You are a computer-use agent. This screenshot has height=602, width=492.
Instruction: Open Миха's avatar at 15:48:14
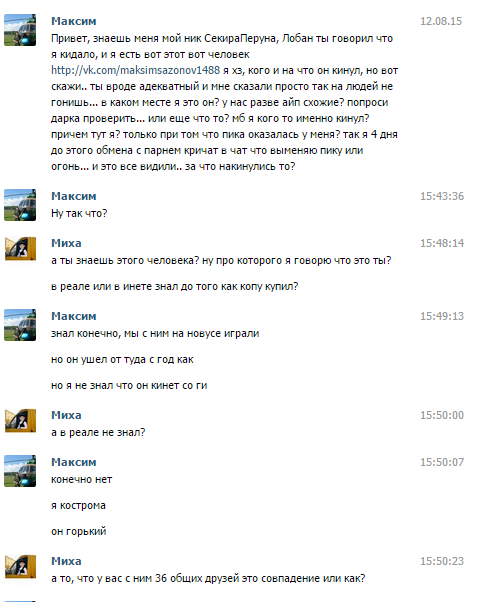[20, 248]
